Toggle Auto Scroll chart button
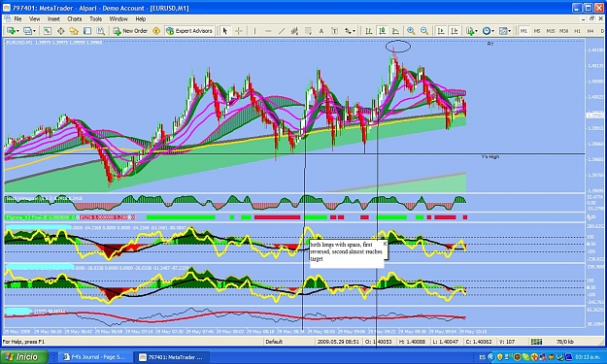The image size is (607, 364). click(441, 31)
